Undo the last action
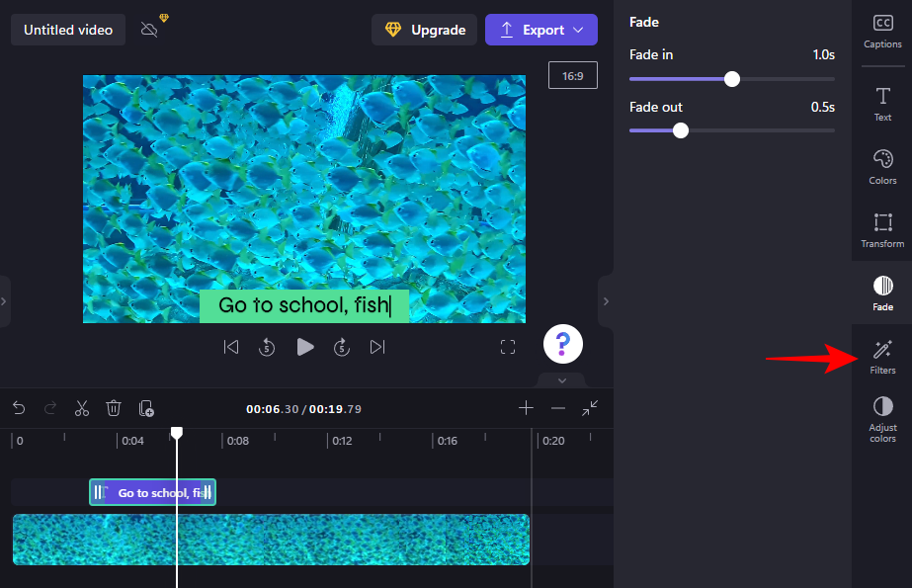912x588 pixels. pos(19,408)
